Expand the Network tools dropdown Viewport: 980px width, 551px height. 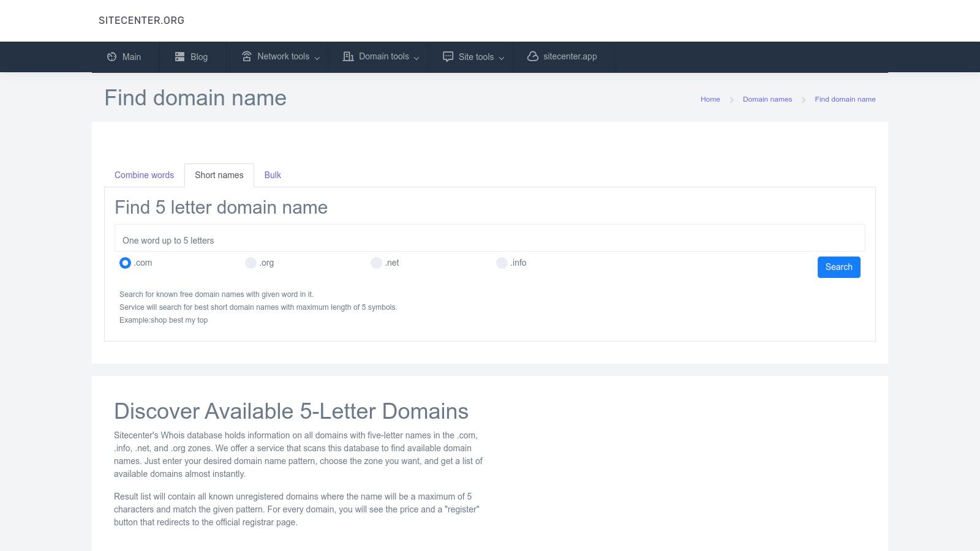[x=283, y=56]
